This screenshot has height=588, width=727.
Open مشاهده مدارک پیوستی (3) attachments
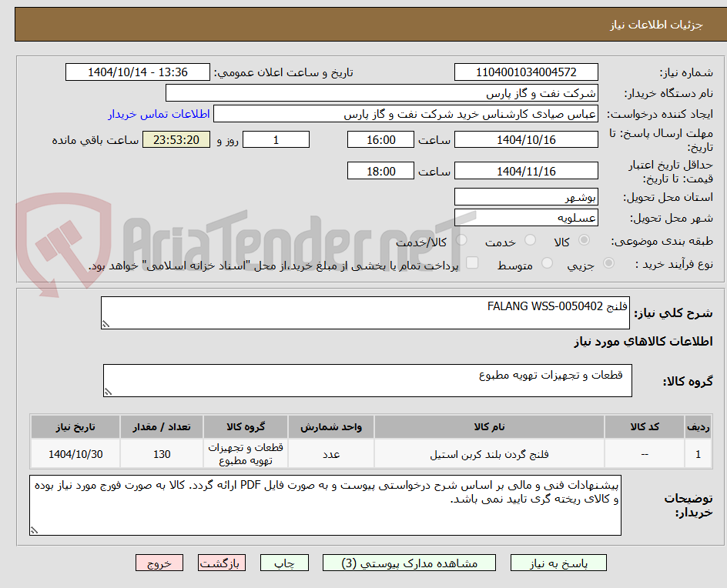(409, 563)
